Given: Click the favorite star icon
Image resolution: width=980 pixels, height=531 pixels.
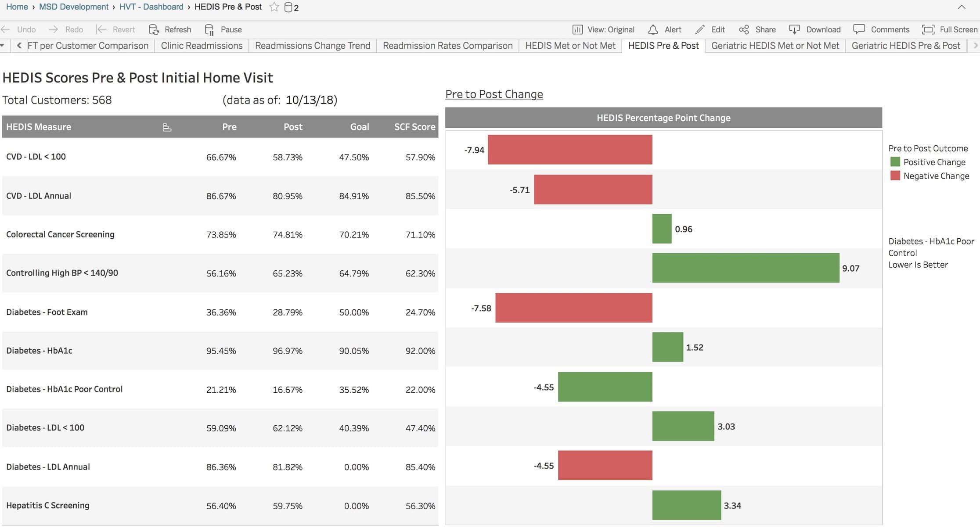Looking at the screenshot, I should (x=274, y=7).
